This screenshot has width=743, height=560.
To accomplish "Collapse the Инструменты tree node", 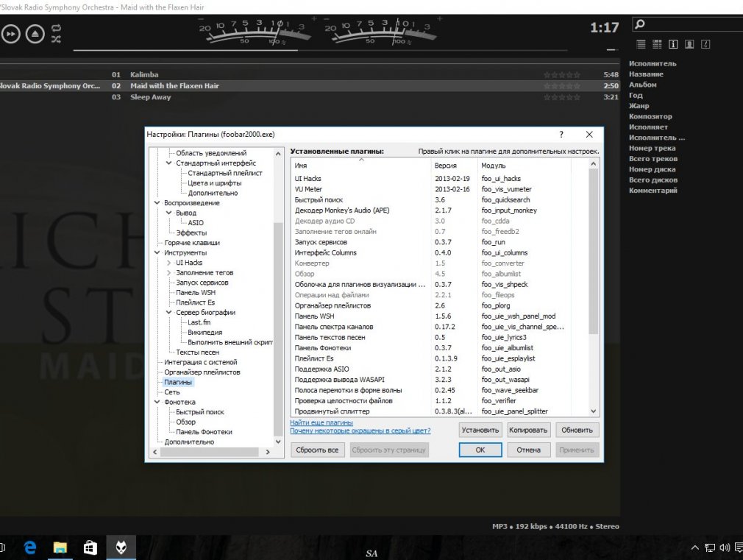I will pyautogui.click(x=157, y=252).
